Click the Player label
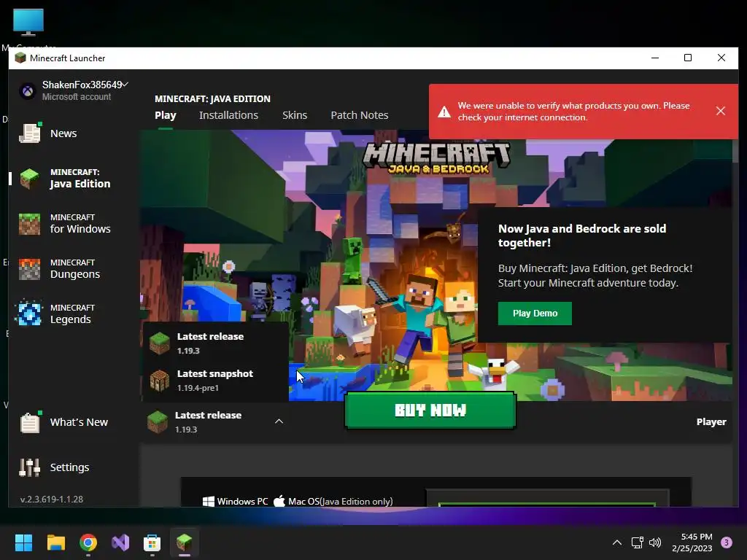The image size is (747, 560). [711, 422]
